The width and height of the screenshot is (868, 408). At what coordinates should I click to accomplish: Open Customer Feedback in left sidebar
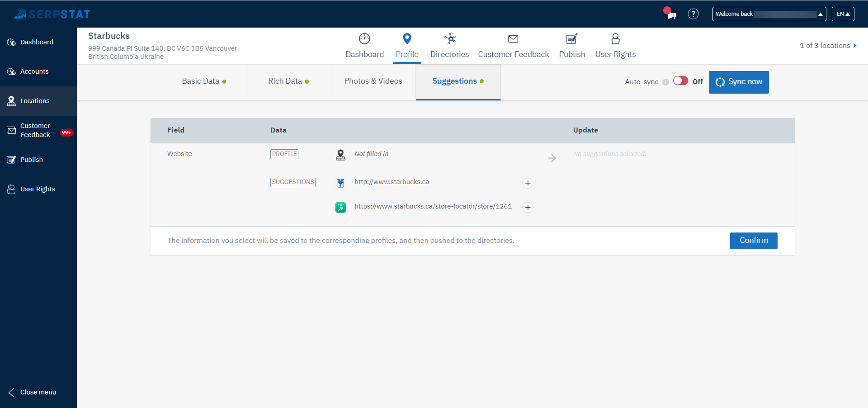click(38, 130)
